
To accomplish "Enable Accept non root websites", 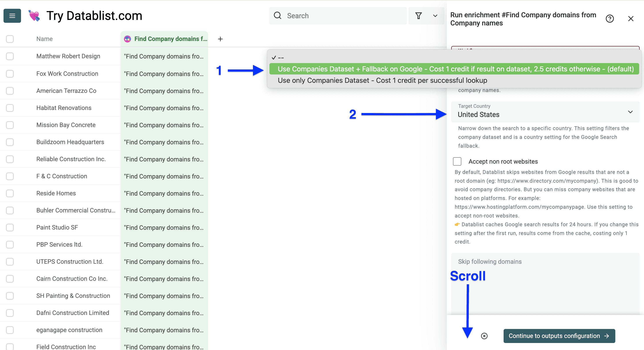I will click(457, 161).
